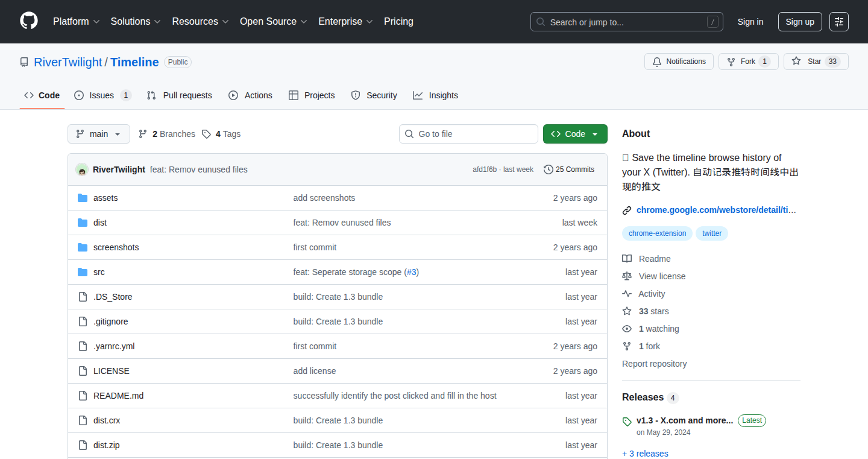Click the search magnifier icon in header
The height and width of the screenshot is (459, 868).
(541, 22)
